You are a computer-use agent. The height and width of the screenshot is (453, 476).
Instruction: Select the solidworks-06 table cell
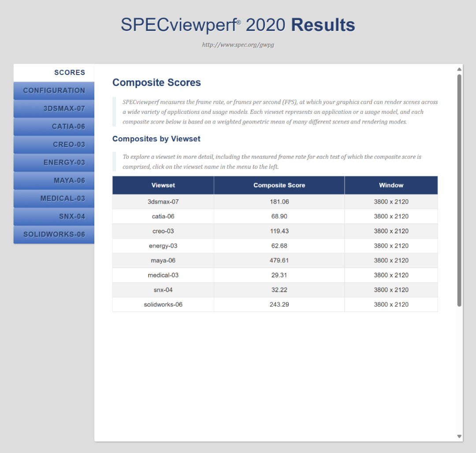tap(163, 304)
